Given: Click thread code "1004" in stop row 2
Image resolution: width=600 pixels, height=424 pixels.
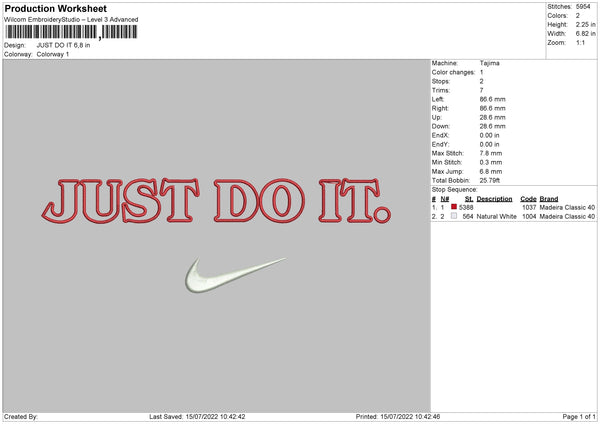Looking at the screenshot, I should coord(529,217).
